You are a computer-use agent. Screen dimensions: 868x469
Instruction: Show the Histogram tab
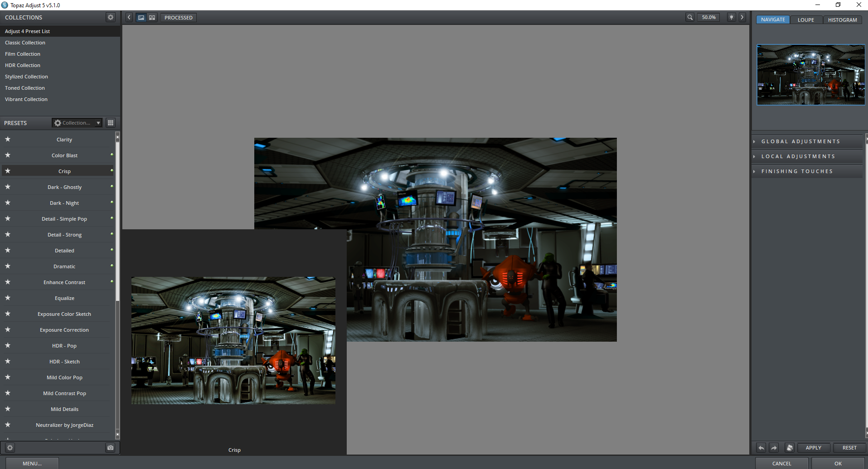[x=843, y=19]
